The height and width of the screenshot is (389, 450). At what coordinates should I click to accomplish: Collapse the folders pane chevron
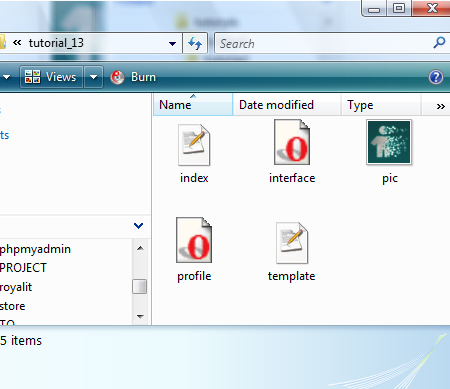coord(138,226)
